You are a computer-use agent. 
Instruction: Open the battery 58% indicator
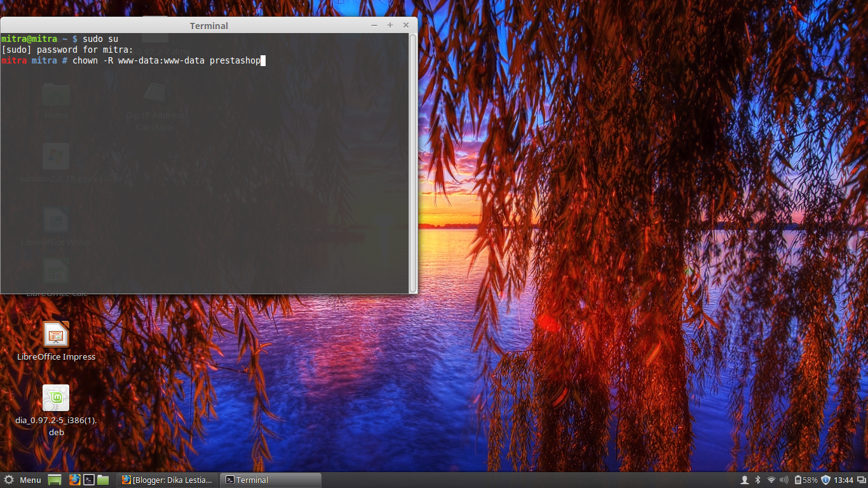point(806,480)
